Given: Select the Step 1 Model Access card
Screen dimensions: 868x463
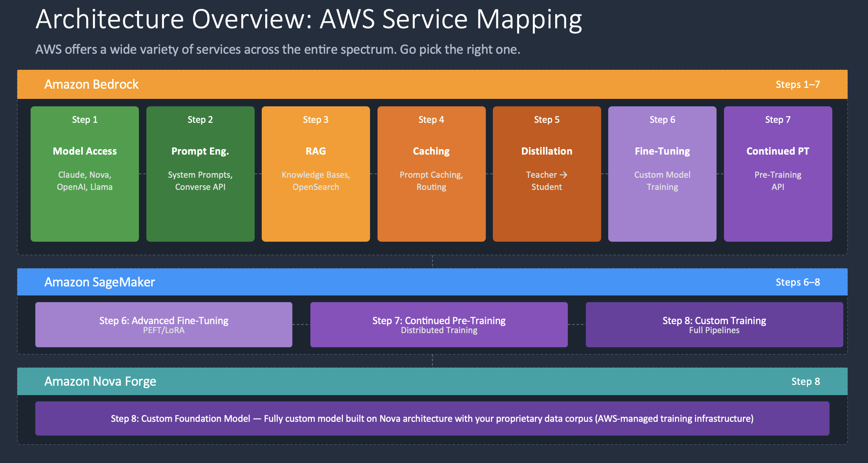Looking at the screenshot, I should coord(85,174).
